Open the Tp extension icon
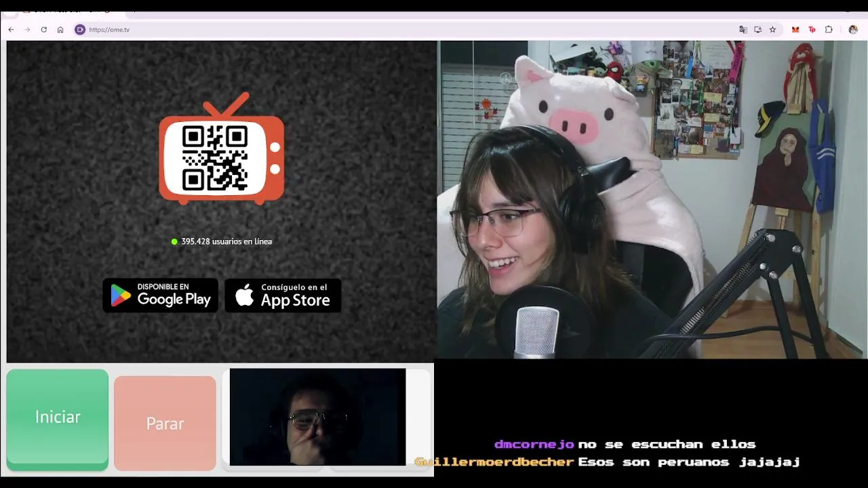Screen dimensions: 868x488 click(812, 30)
